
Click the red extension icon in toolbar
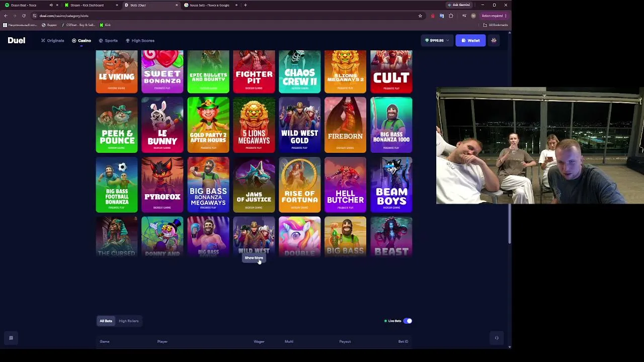pyautogui.click(x=433, y=16)
